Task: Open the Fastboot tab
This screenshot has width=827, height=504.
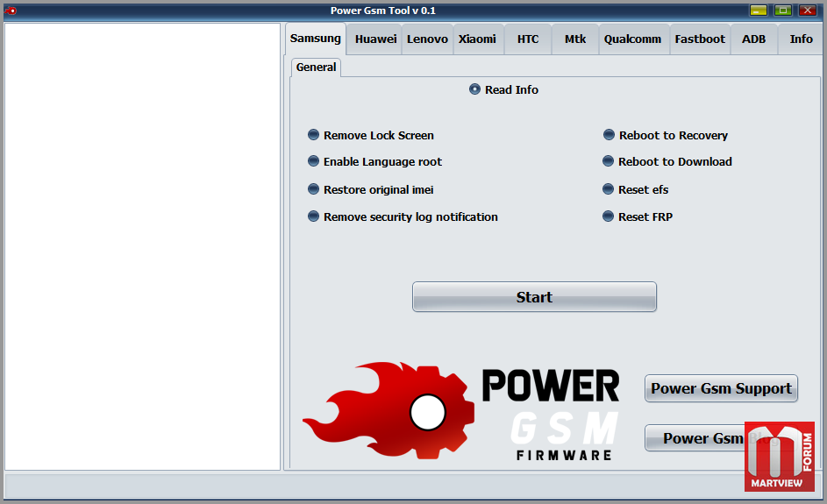Action: coord(700,39)
